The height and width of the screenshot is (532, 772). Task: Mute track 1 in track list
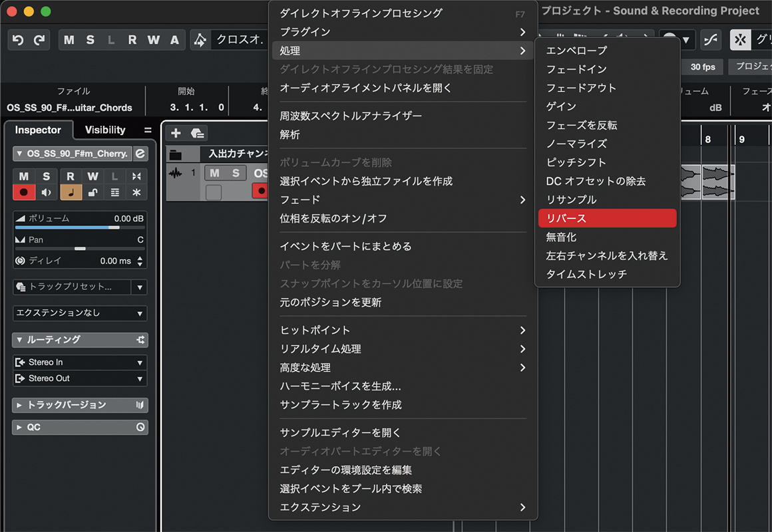coord(215,173)
